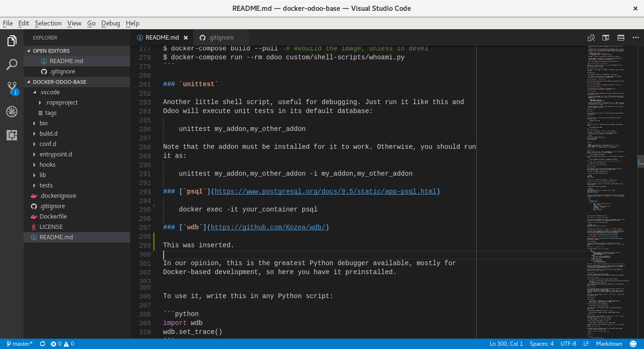Image resolution: width=644 pixels, height=349 pixels.
Task: Expand the hooks folder
Action: 77,165
